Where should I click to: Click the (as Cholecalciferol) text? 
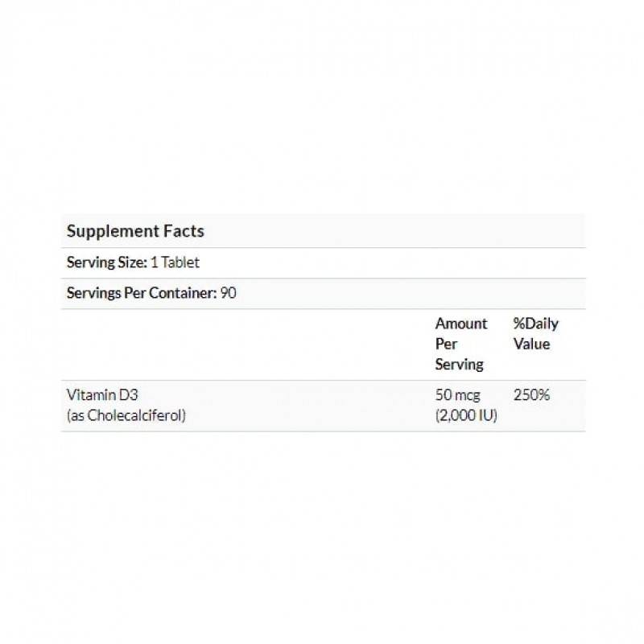click(126, 416)
